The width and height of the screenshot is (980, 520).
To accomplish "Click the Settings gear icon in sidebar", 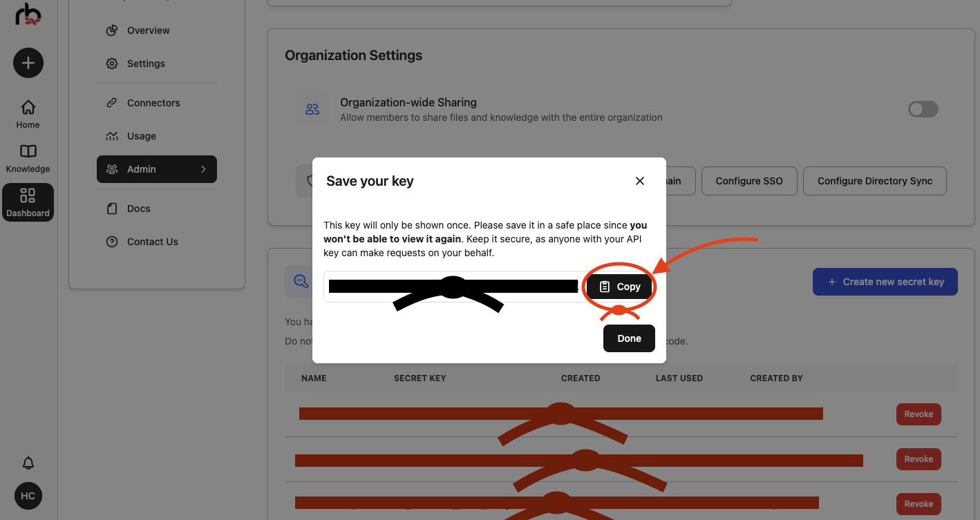I will point(111,63).
